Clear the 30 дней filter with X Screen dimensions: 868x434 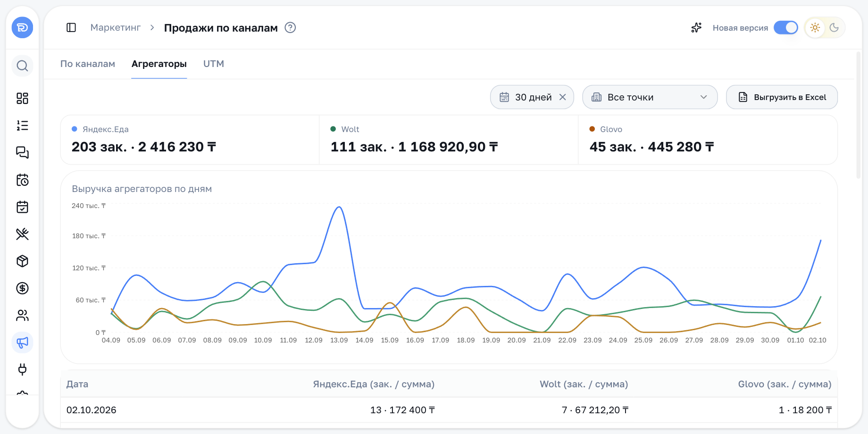(563, 97)
